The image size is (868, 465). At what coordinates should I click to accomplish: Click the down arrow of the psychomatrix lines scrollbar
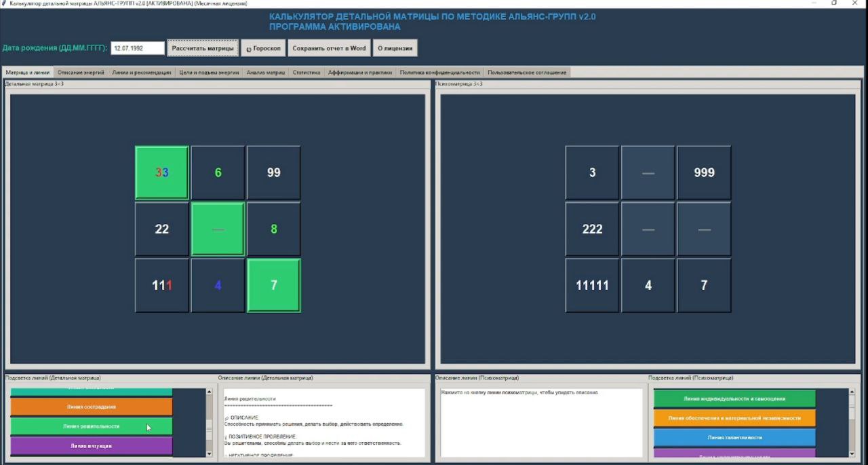(x=852, y=453)
